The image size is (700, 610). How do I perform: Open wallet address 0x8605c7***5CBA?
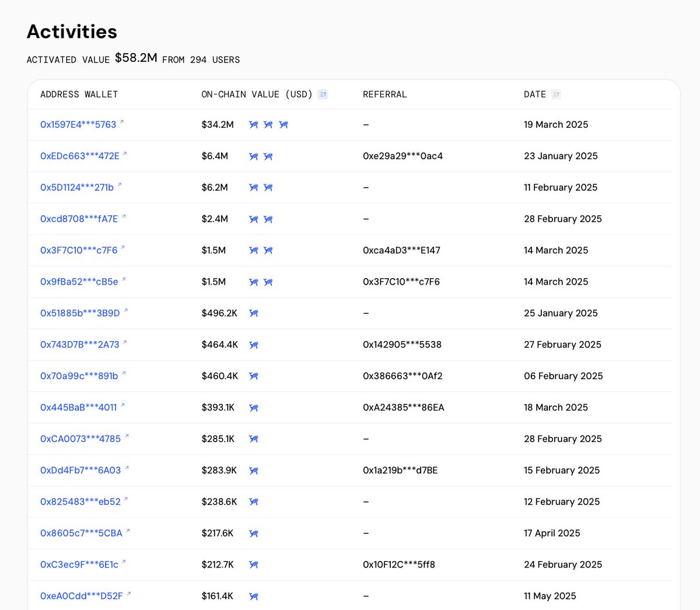(81, 533)
